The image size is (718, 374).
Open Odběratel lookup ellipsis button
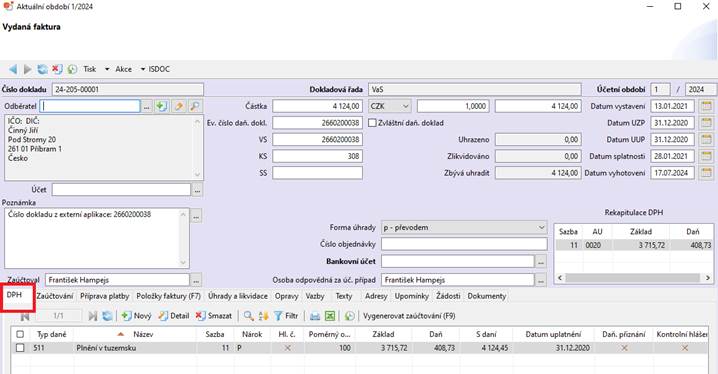(147, 106)
